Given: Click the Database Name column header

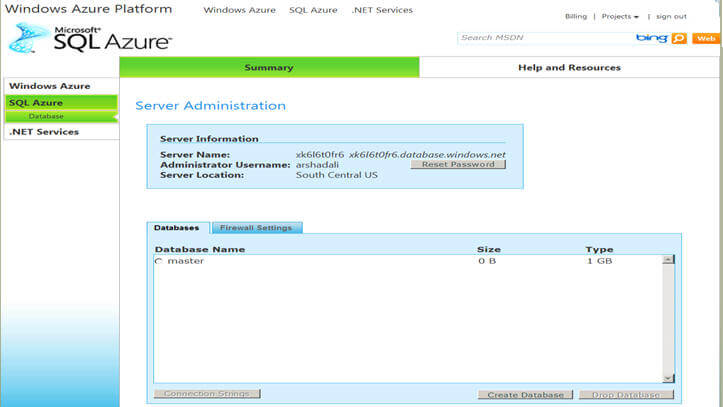Looking at the screenshot, I should point(200,249).
